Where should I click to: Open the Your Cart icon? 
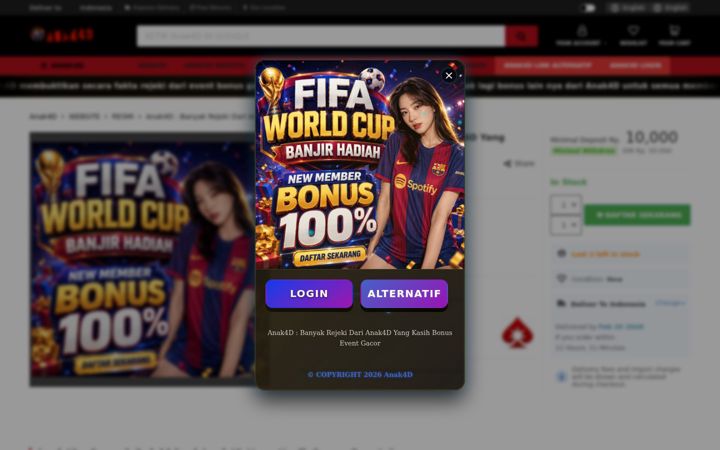point(674,31)
